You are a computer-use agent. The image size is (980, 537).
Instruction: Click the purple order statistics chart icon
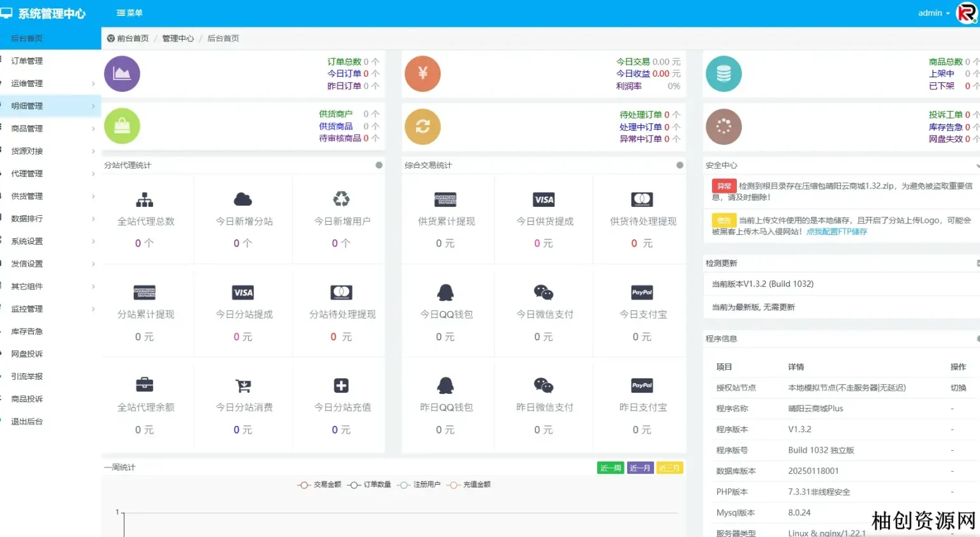point(122,74)
